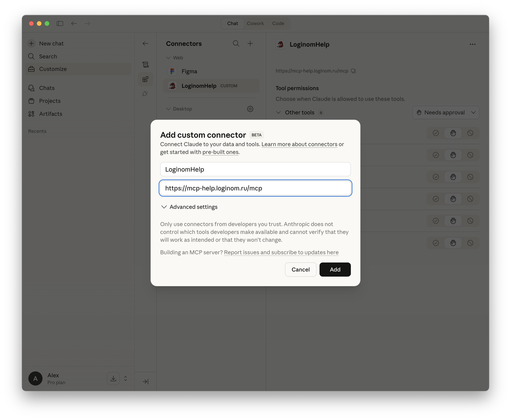Collapse the Other tools group
Screen dimensions: 511x420
pos(278,112)
